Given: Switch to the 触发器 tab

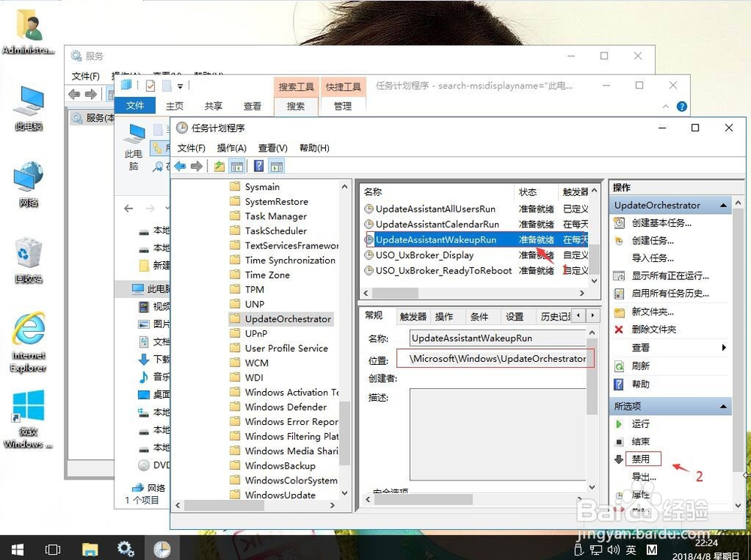Looking at the screenshot, I should pos(413,317).
